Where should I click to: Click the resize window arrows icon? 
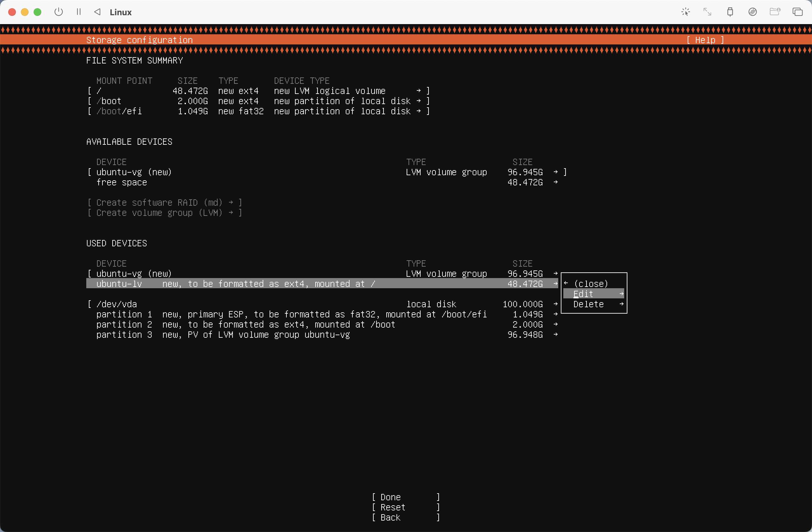pyautogui.click(x=707, y=12)
